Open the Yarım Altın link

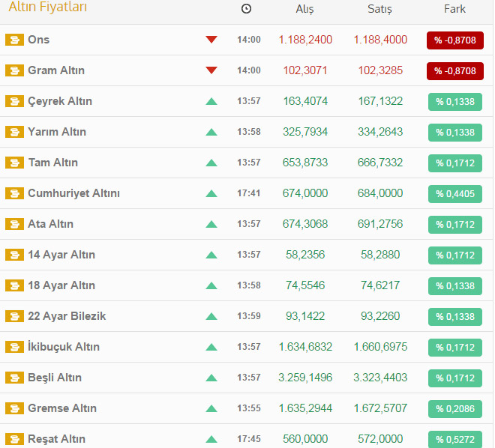point(57,132)
